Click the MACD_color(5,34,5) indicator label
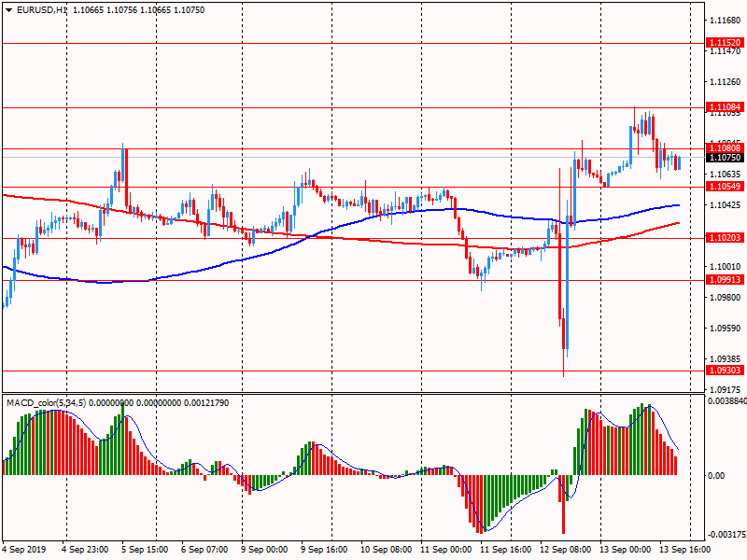This screenshot has width=747, height=560. (46, 403)
